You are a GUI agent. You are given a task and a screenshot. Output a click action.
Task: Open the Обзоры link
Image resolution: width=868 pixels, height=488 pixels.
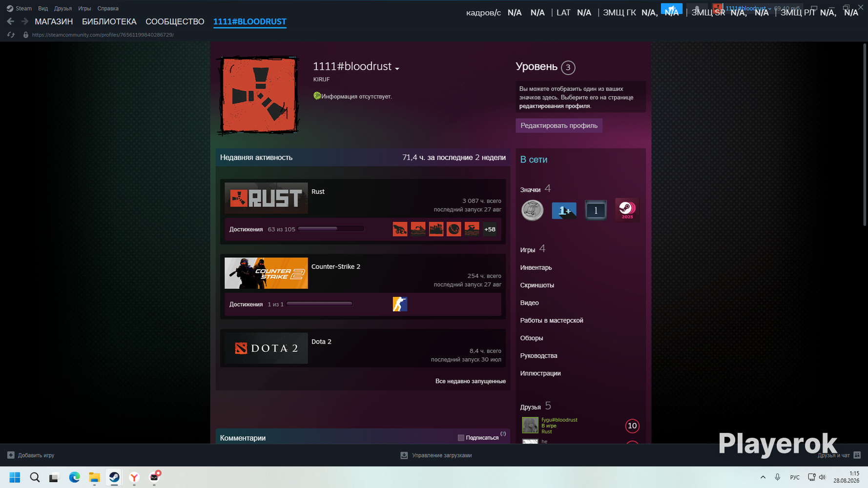tap(532, 338)
